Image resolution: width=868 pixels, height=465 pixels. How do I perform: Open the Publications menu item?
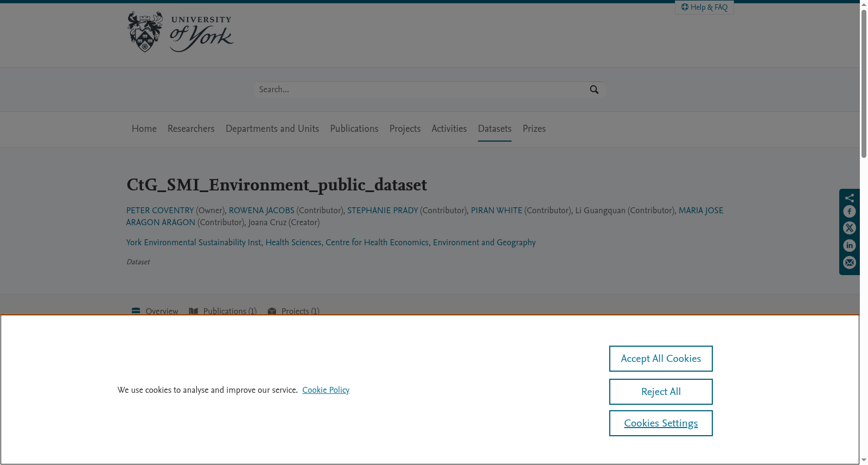click(354, 129)
